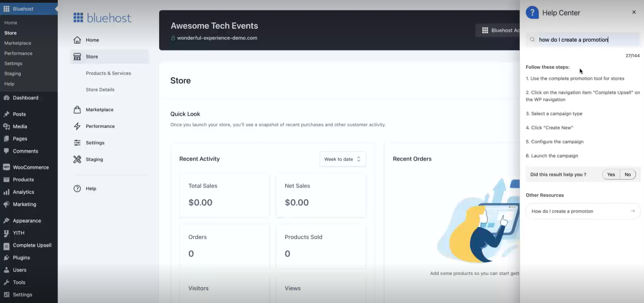This screenshot has width=644, height=303.
Task: Close the Help Center panel
Action: pos(634,12)
